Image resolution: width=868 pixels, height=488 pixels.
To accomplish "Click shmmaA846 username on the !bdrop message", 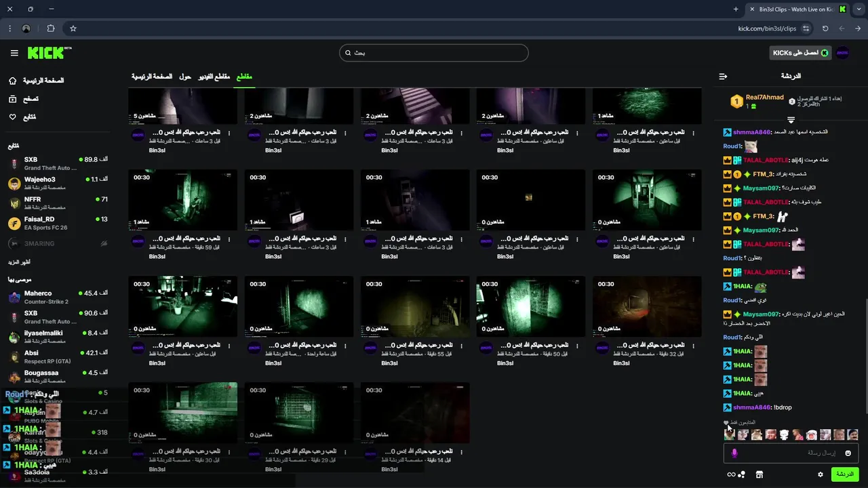I will coord(752,407).
